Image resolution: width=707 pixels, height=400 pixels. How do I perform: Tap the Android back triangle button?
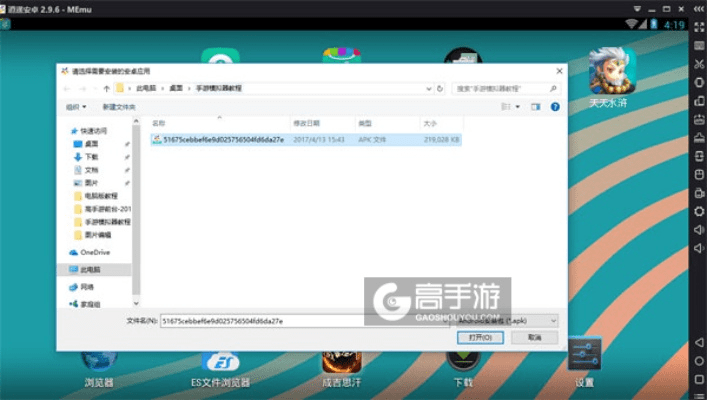(699, 342)
